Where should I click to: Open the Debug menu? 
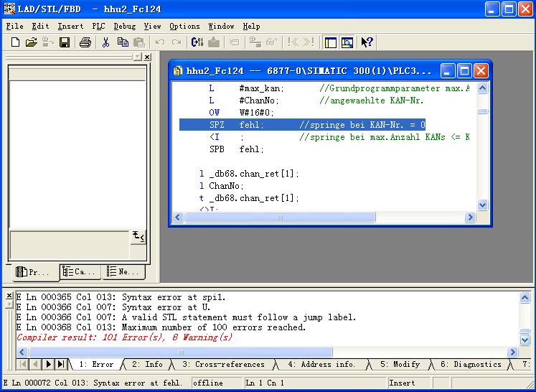coord(124,26)
